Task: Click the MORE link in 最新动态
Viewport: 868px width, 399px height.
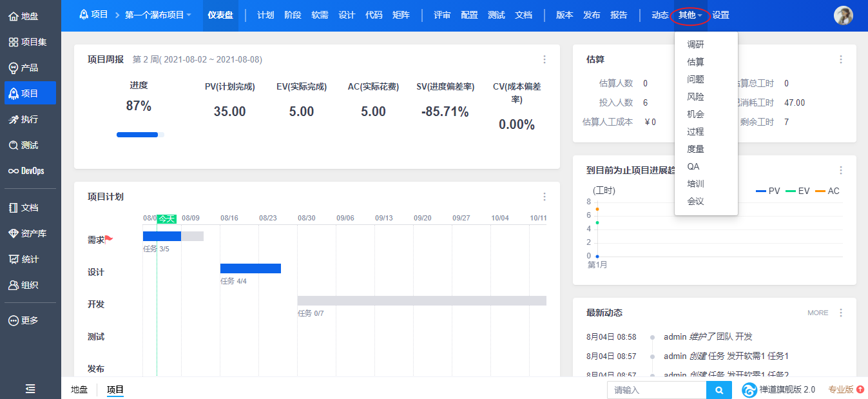Action: [x=818, y=313]
